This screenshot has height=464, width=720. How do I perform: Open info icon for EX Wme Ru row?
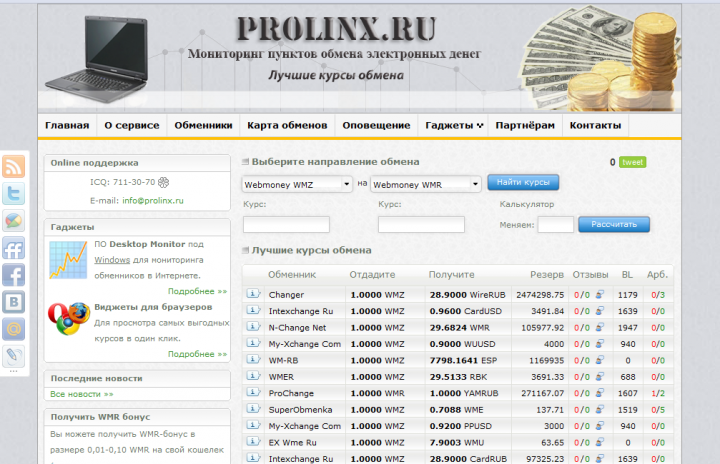pos(253,441)
